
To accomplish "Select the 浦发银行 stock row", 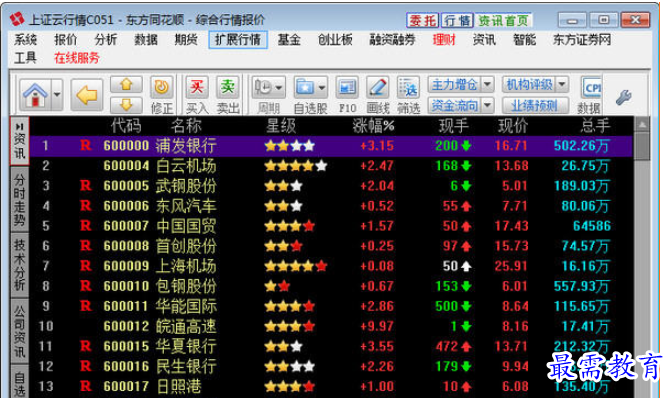I will 331,146.
